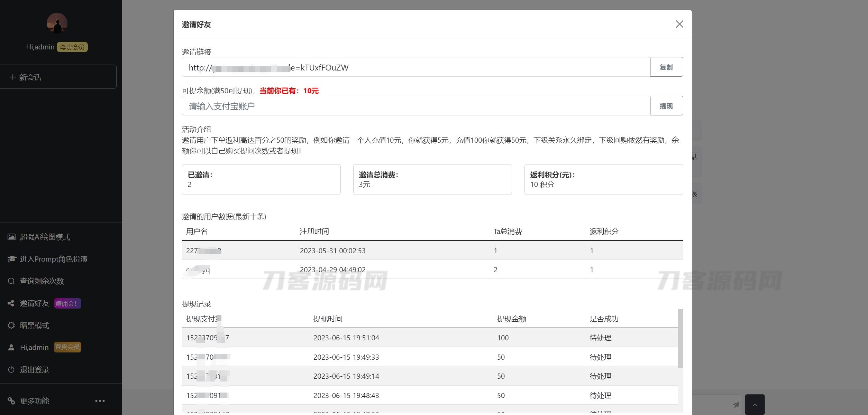Click the up chevron button at bottom right

pyautogui.click(x=755, y=405)
